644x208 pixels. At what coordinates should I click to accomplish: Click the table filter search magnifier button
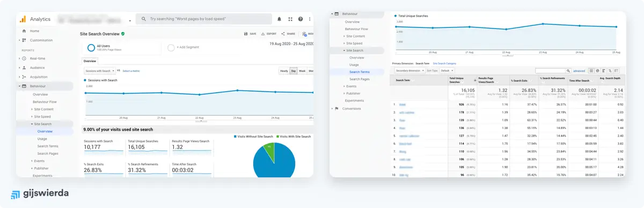568,70
